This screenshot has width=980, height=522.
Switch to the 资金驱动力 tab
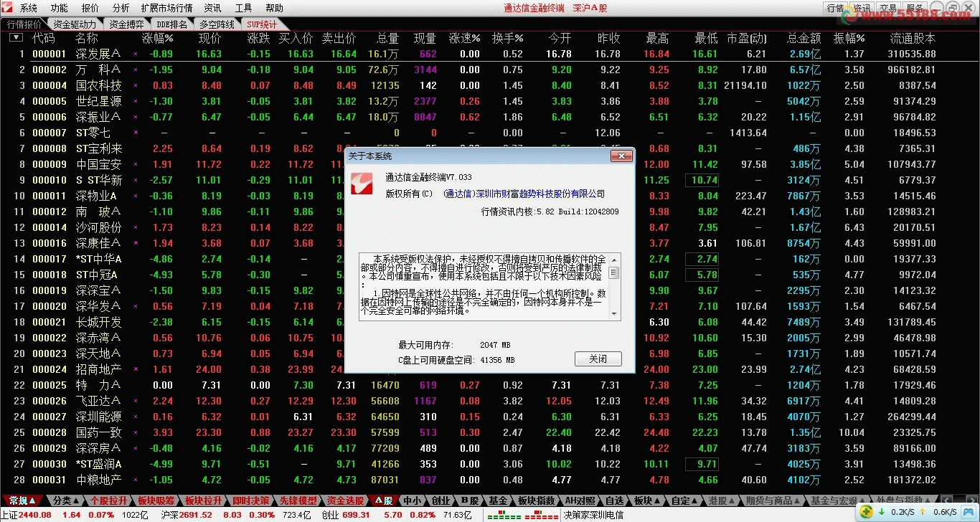click(75, 24)
